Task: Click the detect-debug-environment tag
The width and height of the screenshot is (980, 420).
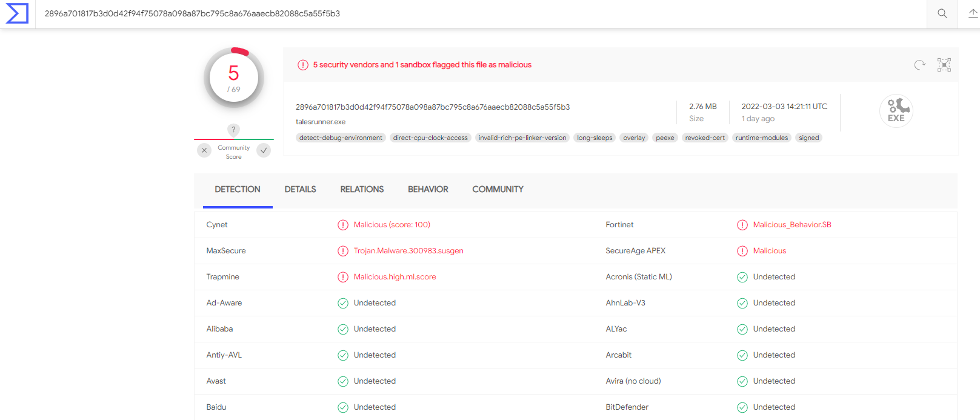Action: tap(341, 138)
